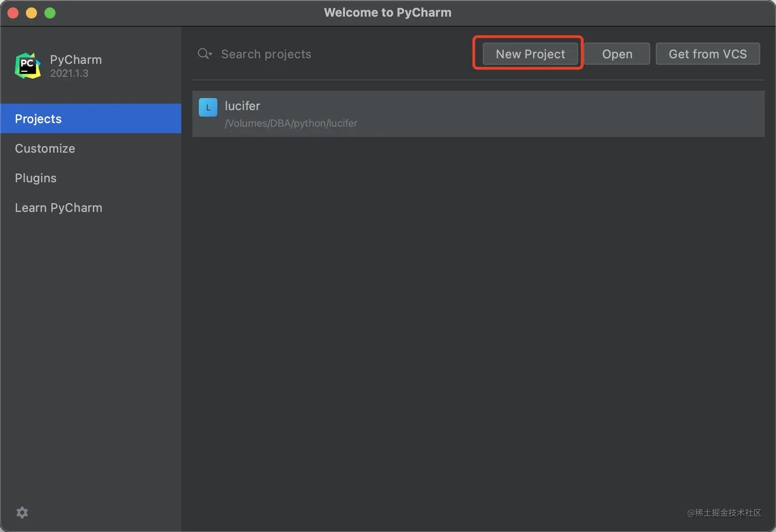
Task: Click the New Project button
Action: tap(530, 54)
